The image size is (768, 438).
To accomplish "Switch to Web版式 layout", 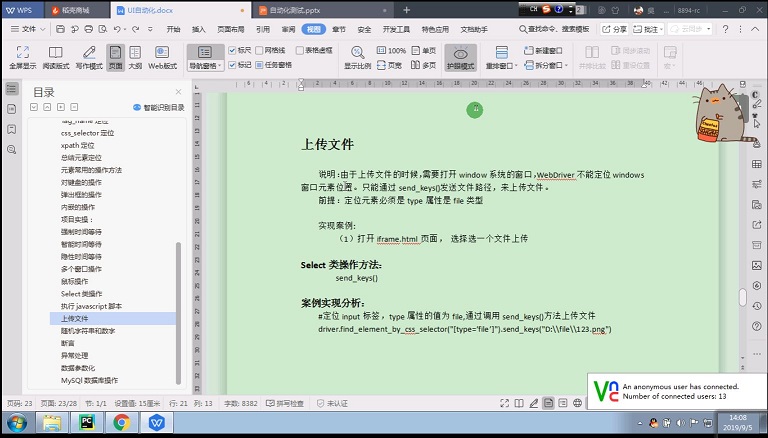I will 162,57.
